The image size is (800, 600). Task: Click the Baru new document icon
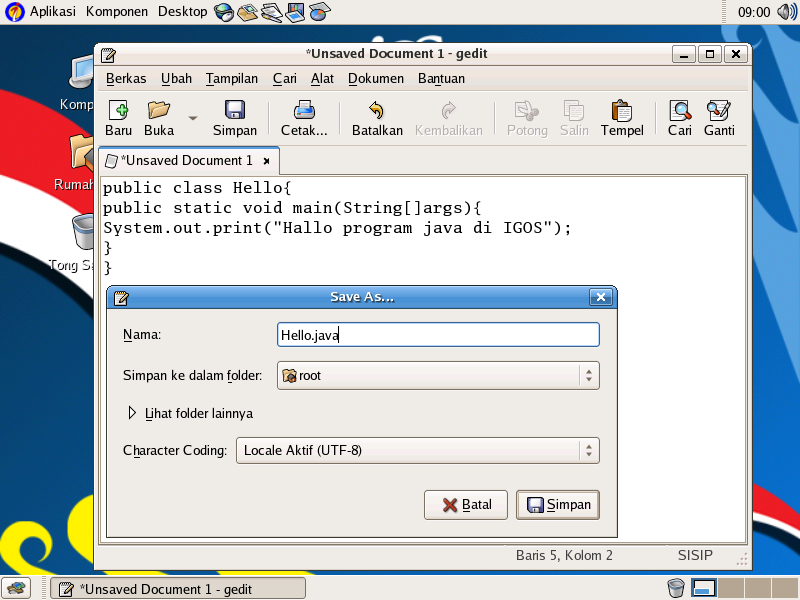[118, 110]
